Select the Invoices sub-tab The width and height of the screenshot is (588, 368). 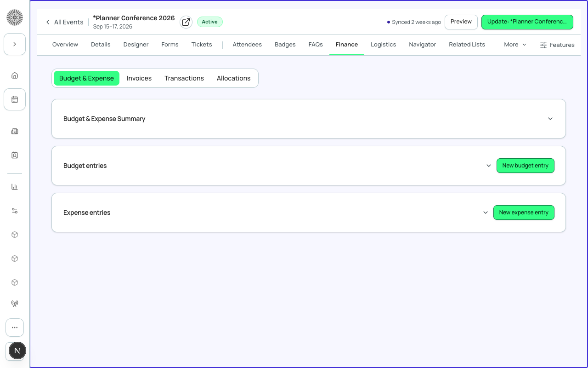tap(139, 78)
